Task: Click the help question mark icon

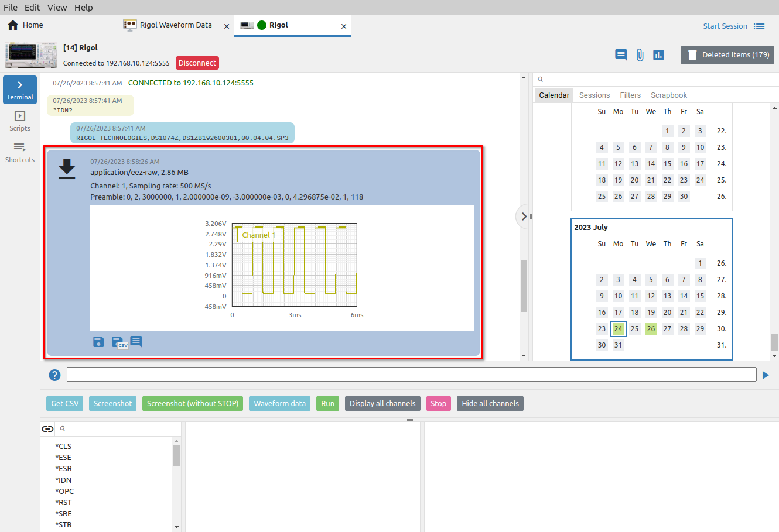Action: [x=54, y=375]
